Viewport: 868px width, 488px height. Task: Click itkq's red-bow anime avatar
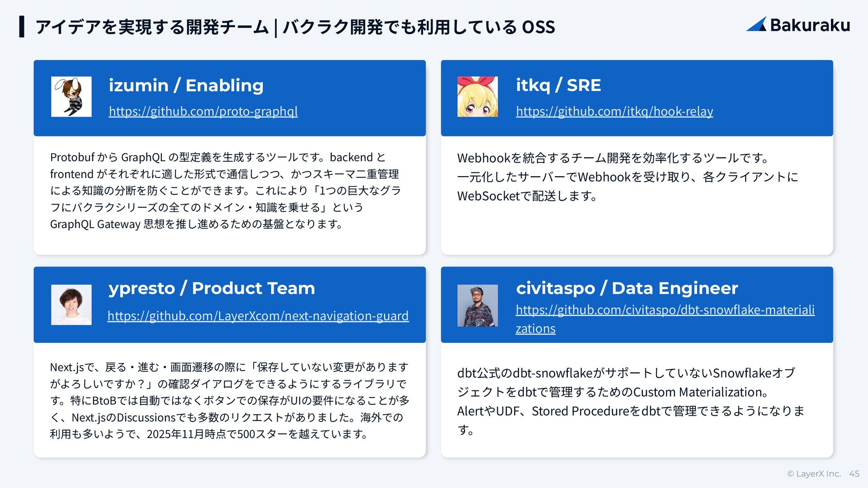point(477,97)
